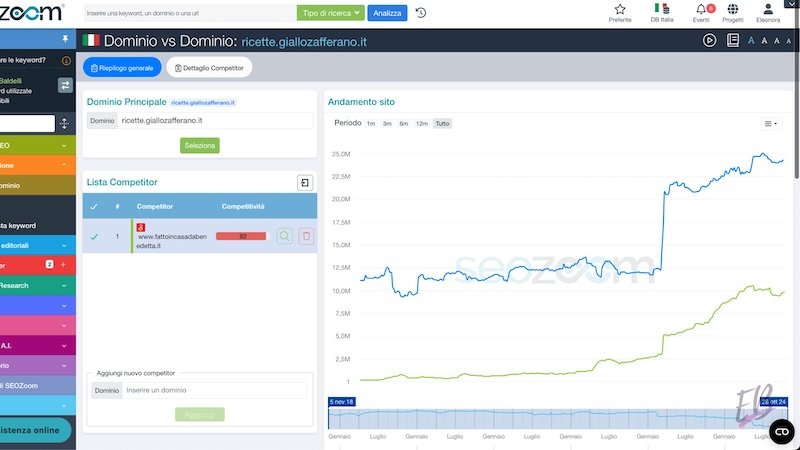Click the chart range navigator strip

point(558,418)
